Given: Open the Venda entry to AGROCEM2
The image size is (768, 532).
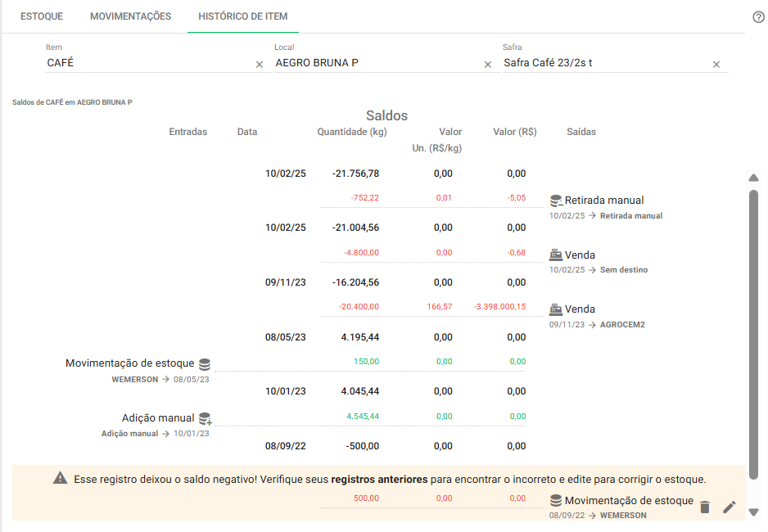Looking at the screenshot, I should tap(580, 309).
